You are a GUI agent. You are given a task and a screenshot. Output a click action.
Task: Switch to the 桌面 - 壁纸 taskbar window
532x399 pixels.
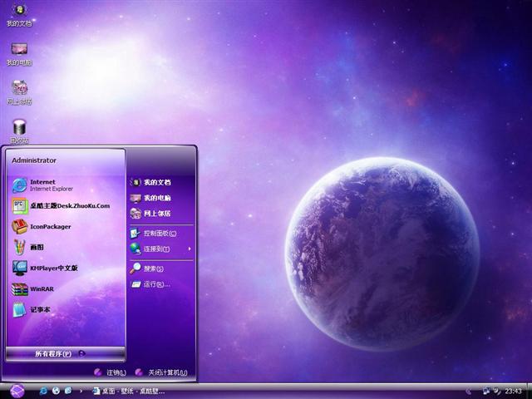[x=129, y=391]
